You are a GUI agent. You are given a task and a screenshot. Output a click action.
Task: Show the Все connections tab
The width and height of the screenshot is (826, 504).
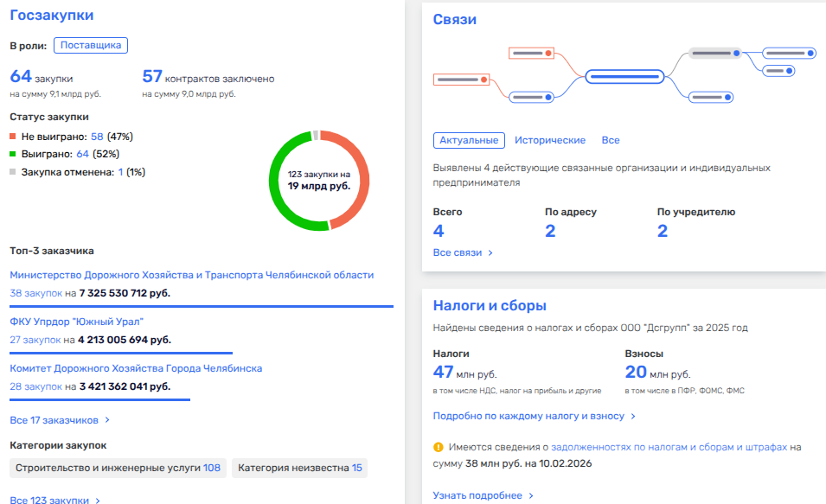click(611, 140)
